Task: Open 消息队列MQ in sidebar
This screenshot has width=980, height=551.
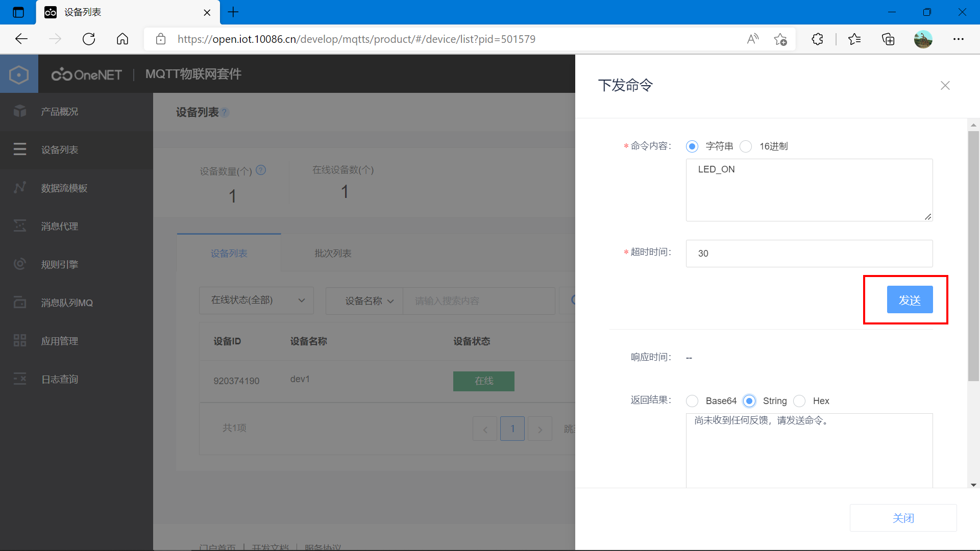Action: click(x=77, y=303)
